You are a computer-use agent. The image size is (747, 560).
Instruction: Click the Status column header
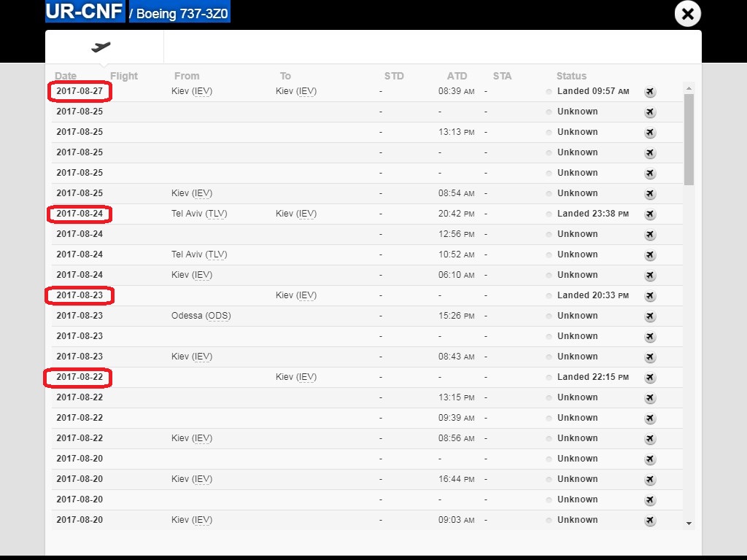pos(571,76)
